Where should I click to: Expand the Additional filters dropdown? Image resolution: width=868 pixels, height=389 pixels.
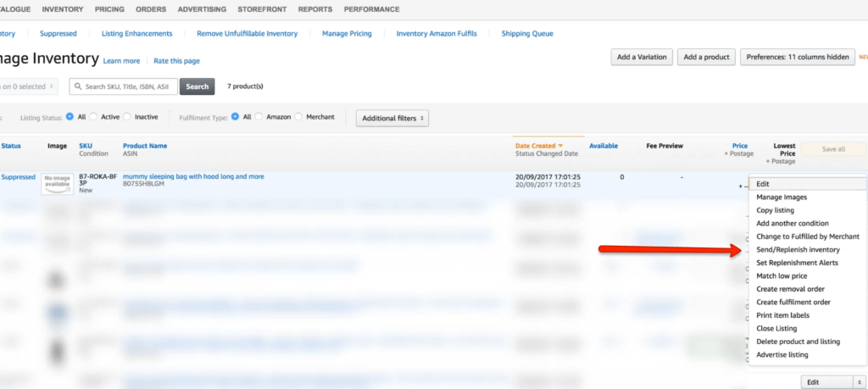click(x=392, y=118)
